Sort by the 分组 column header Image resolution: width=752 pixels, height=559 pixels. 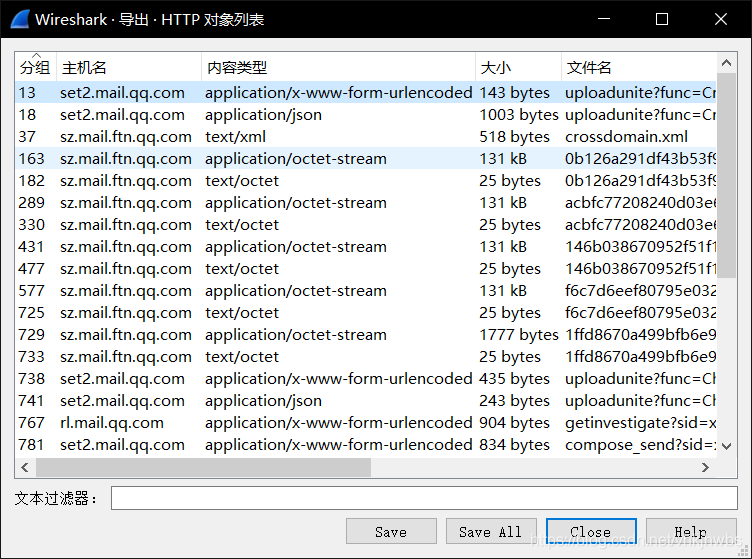point(35,67)
